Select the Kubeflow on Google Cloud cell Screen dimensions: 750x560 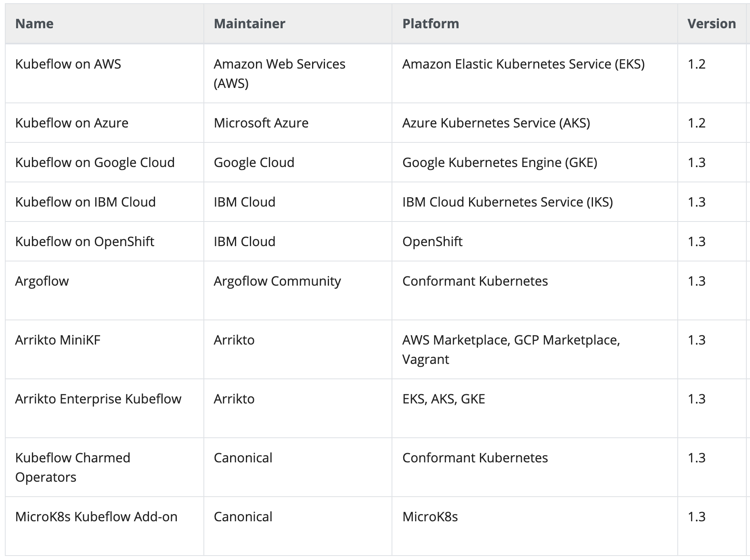point(105,162)
